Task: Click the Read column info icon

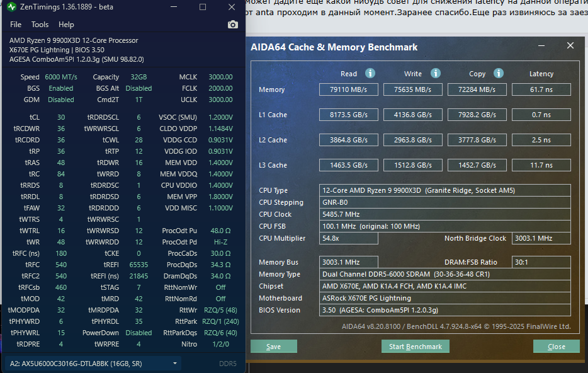Action: tap(370, 73)
